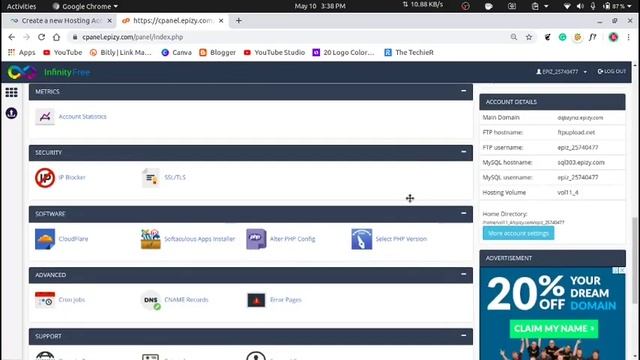The width and height of the screenshot is (640, 360).
Task: Open the SSL/TLS icon
Action: coord(151,178)
